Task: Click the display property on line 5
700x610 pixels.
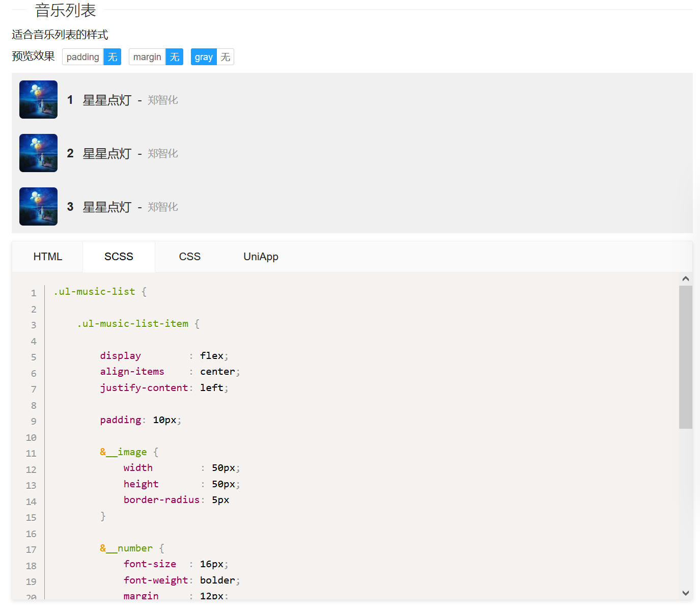Action: point(121,356)
